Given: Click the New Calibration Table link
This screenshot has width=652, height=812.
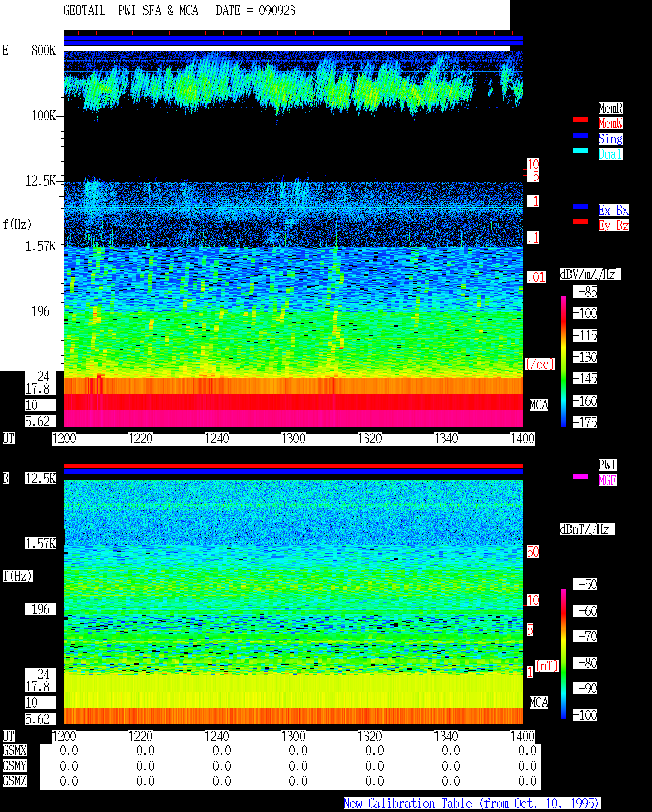Looking at the screenshot, I should point(472,803).
